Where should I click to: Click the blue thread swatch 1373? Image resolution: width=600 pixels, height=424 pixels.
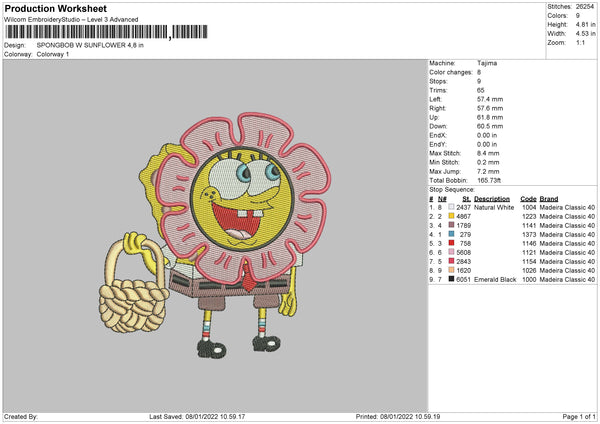pos(451,234)
